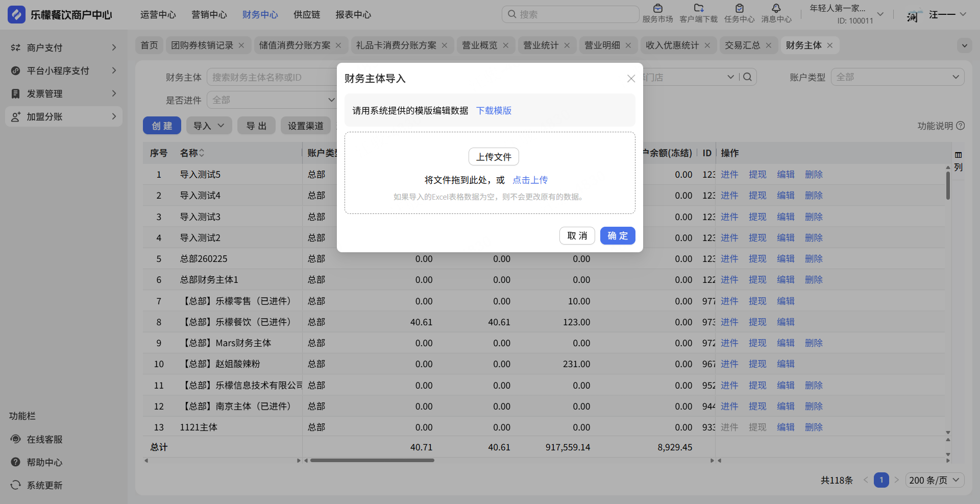Viewport: 980px width, 504px height.
Task: Click the 下载模版 link
Action: point(494,110)
